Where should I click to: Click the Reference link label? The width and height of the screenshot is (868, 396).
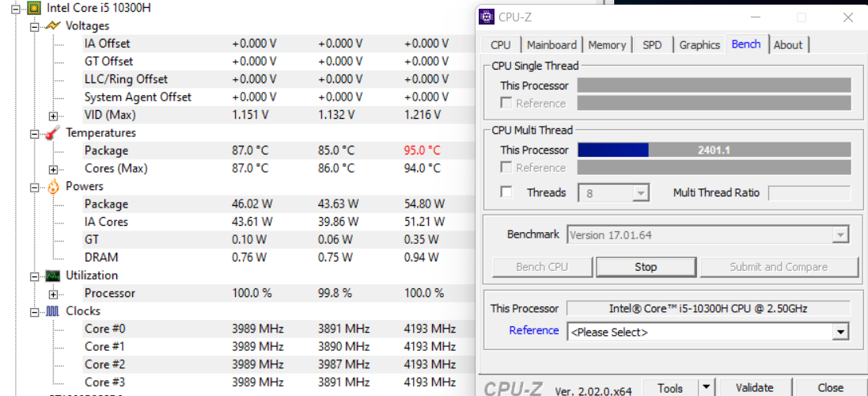[534, 330]
